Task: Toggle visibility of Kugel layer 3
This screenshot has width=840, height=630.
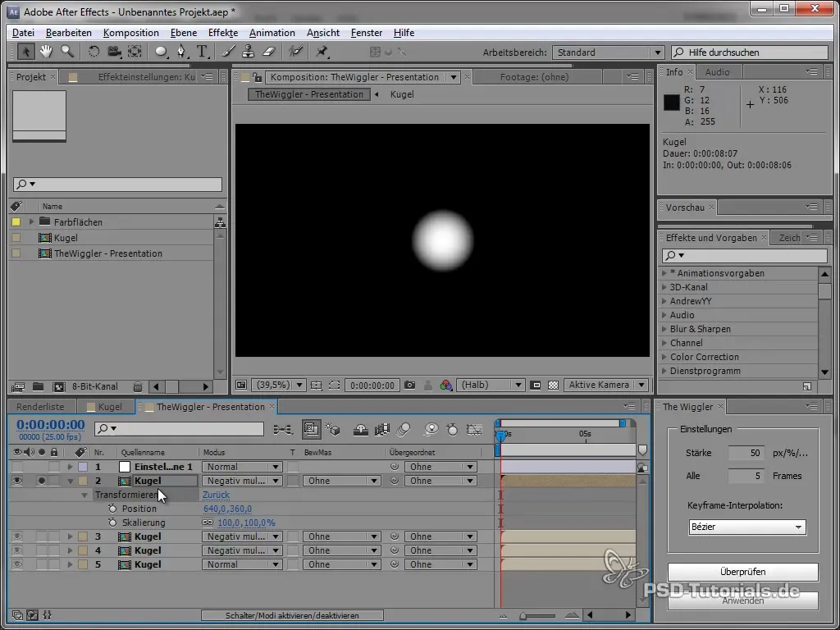Action: (x=17, y=536)
